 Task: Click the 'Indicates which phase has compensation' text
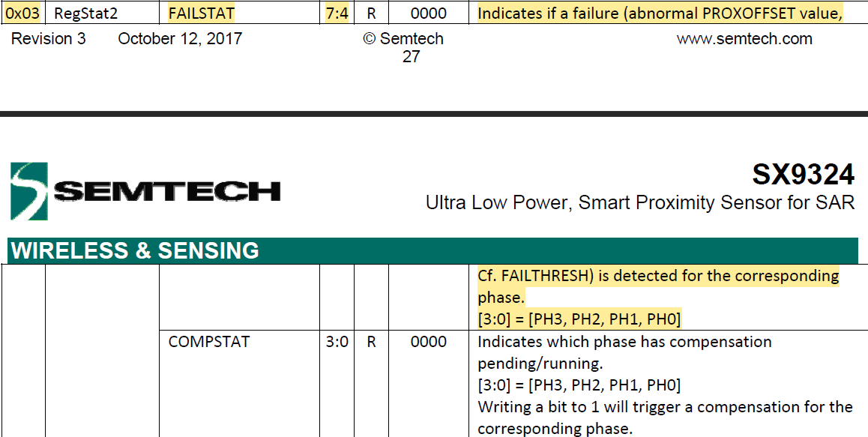point(624,342)
